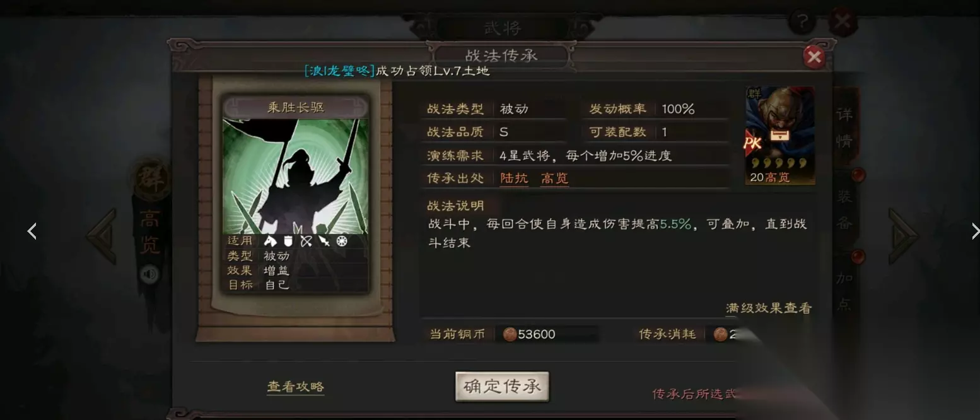The width and height of the screenshot is (980, 420).
Task: Open the 满级效果查看 link
Action: tap(769, 308)
